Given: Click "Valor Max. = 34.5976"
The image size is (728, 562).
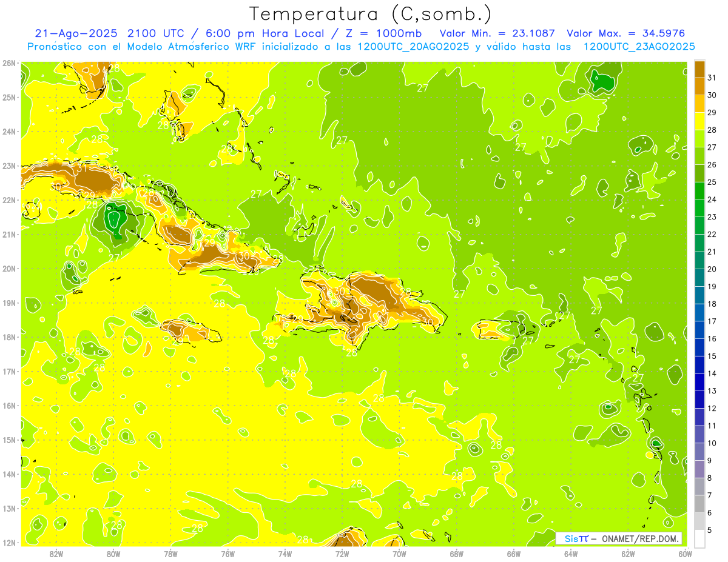Looking at the screenshot, I should pyautogui.click(x=626, y=33).
